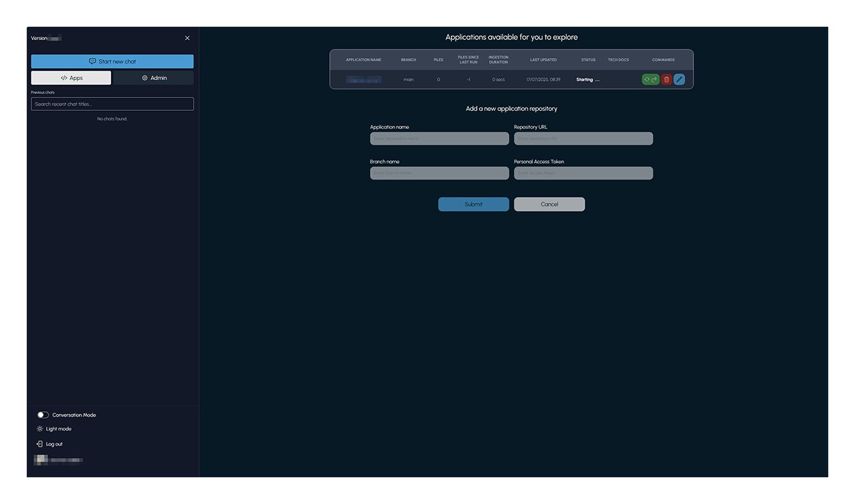
Task: Focus the Search recent chat titles field
Action: point(112,104)
